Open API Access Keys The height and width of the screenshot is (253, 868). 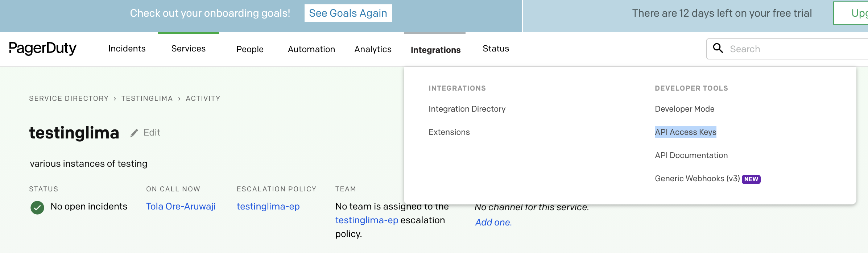click(686, 132)
